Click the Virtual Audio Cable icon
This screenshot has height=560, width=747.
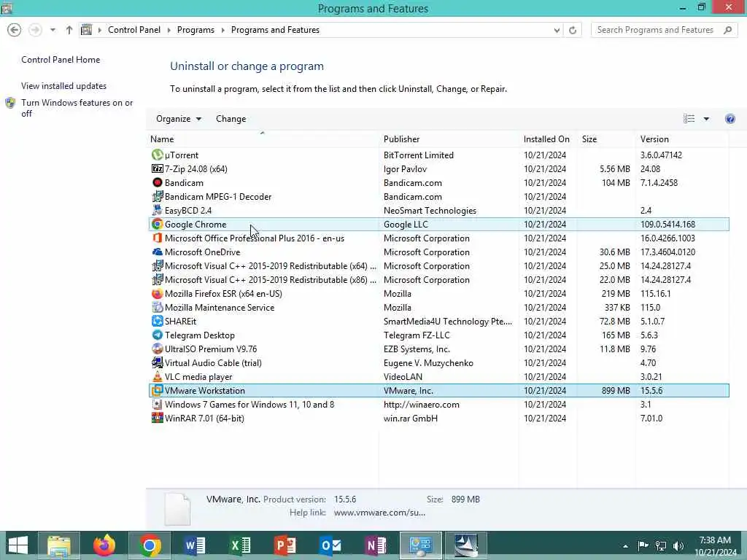pyautogui.click(x=158, y=362)
